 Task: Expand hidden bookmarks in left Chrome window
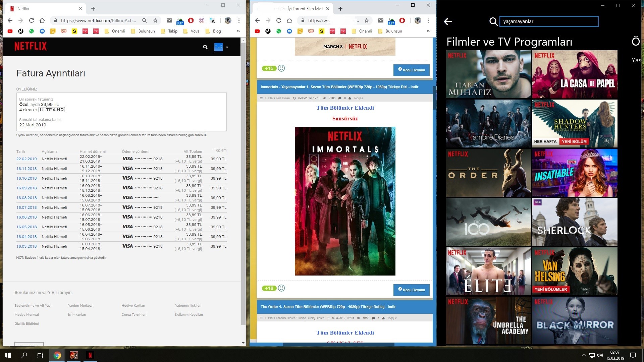(238, 31)
